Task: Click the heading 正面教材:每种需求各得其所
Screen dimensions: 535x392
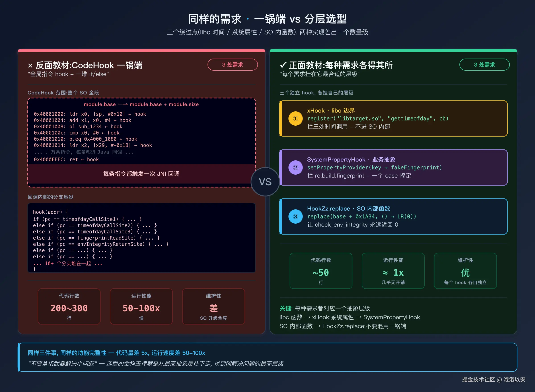Action: 341,65
